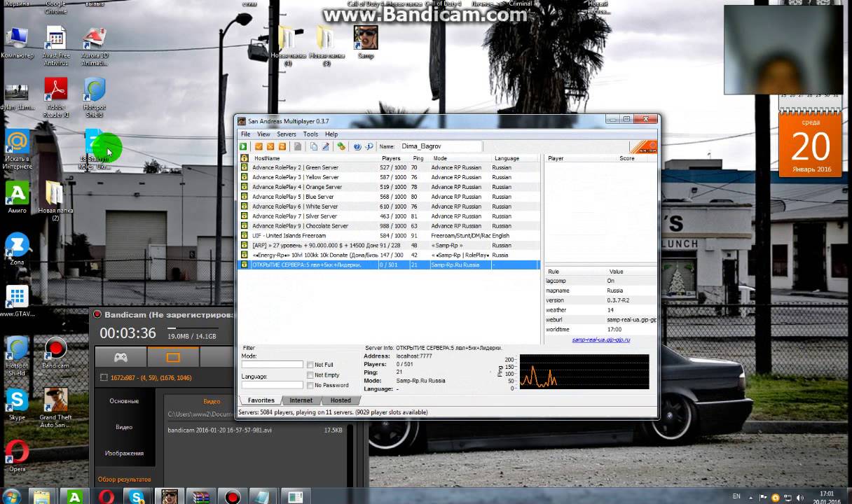
Task: Select Advance RolePlay 5 | Blue Server row
Action: [x=390, y=197]
